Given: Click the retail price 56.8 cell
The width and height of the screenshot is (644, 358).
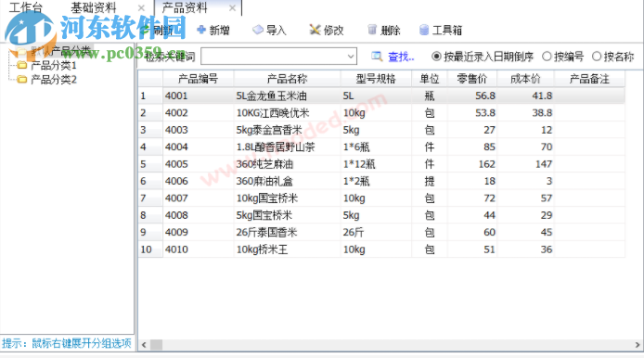Looking at the screenshot, I should tap(472, 96).
